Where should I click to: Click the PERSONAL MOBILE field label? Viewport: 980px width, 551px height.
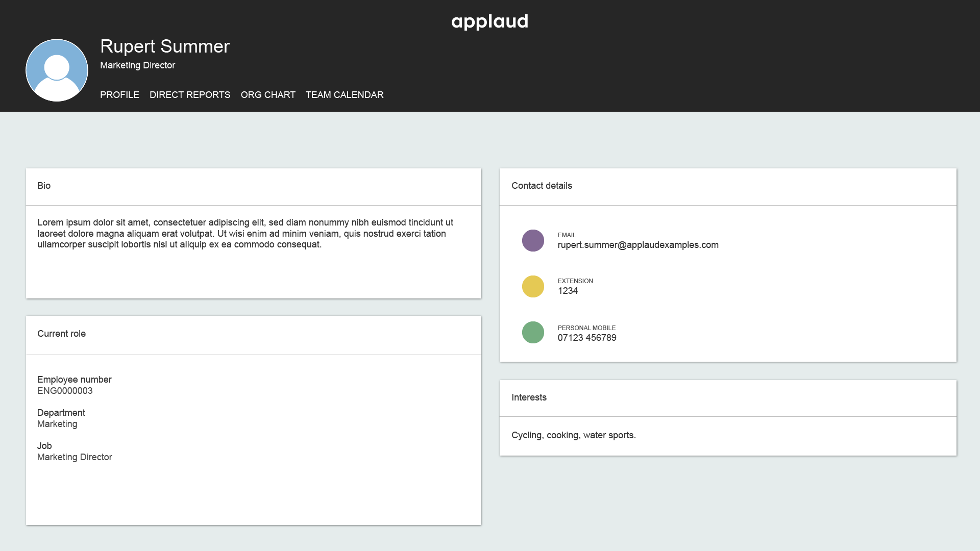586,328
